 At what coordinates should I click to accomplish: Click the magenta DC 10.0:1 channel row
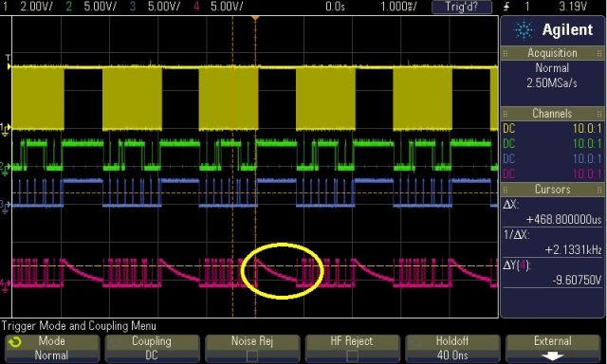(x=552, y=173)
